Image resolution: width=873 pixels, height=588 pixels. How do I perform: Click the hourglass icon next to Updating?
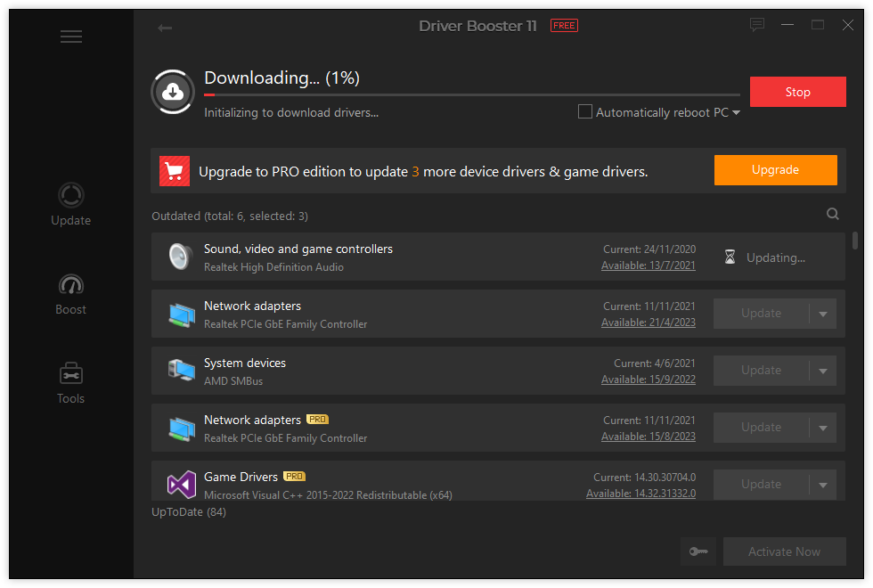[x=730, y=257]
